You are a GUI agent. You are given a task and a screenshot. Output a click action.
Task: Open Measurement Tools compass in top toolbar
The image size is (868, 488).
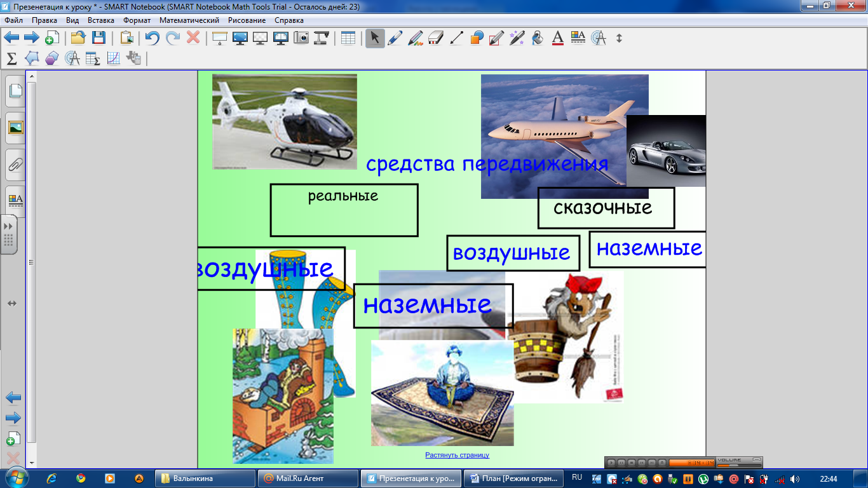(599, 38)
